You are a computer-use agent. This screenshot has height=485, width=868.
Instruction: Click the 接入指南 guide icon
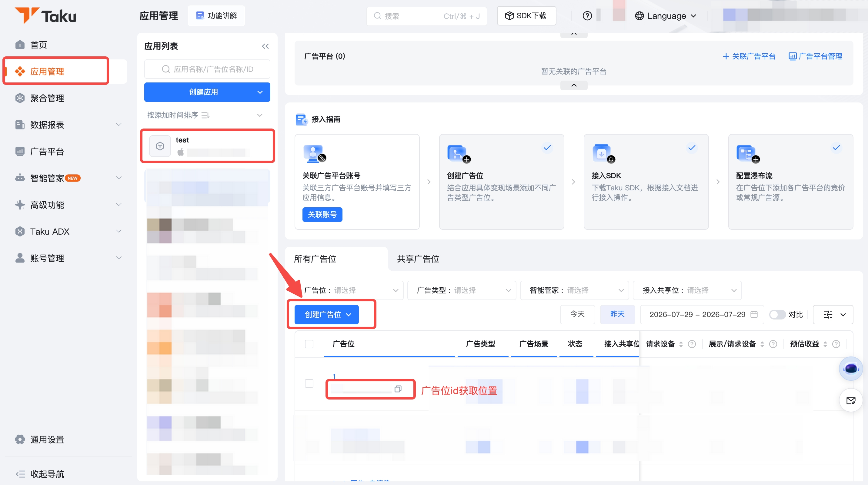point(302,119)
